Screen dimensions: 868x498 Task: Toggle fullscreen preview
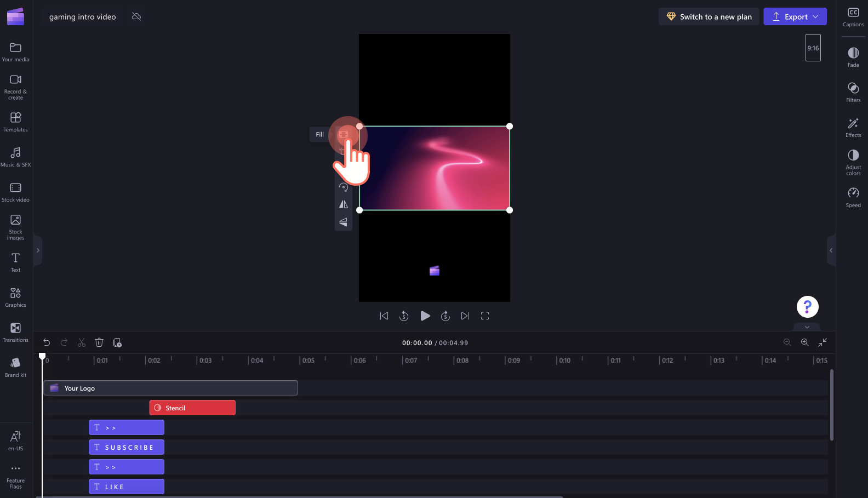485,316
